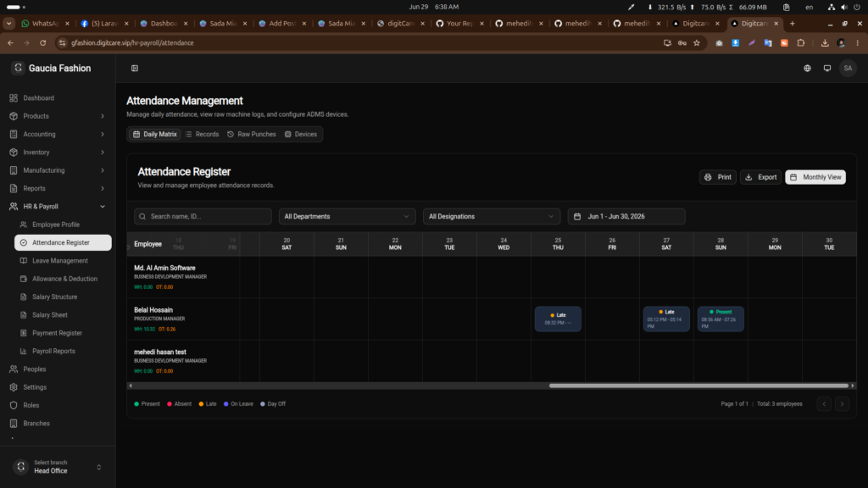Viewport: 868px width, 488px height.
Task: Expand the Inventory menu
Action: (x=58, y=152)
